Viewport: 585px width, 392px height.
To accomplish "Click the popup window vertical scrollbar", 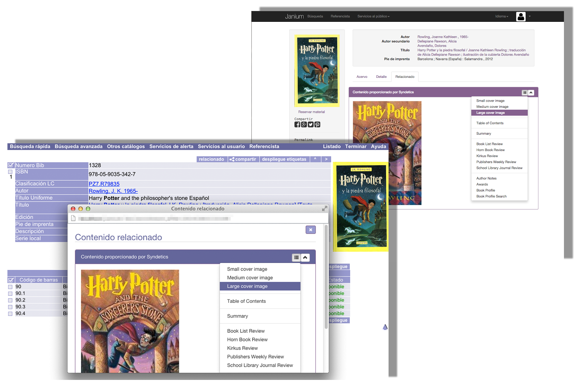I will pyautogui.click(x=326, y=277).
